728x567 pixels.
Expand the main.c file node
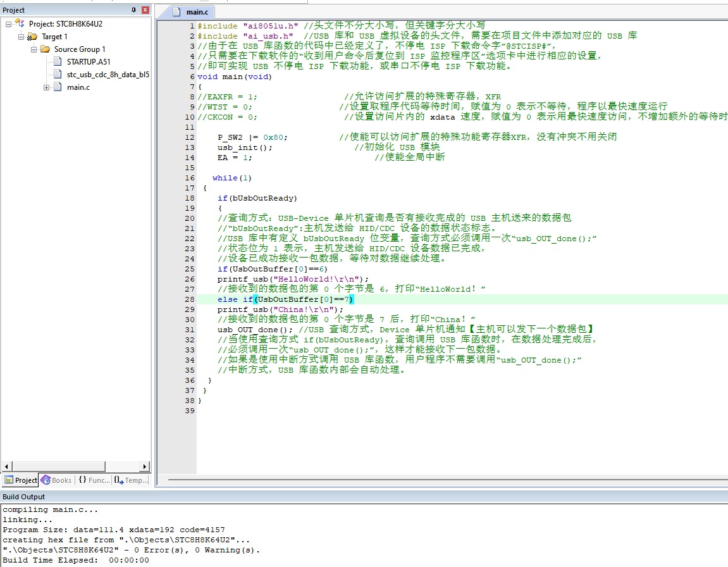[46, 87]
